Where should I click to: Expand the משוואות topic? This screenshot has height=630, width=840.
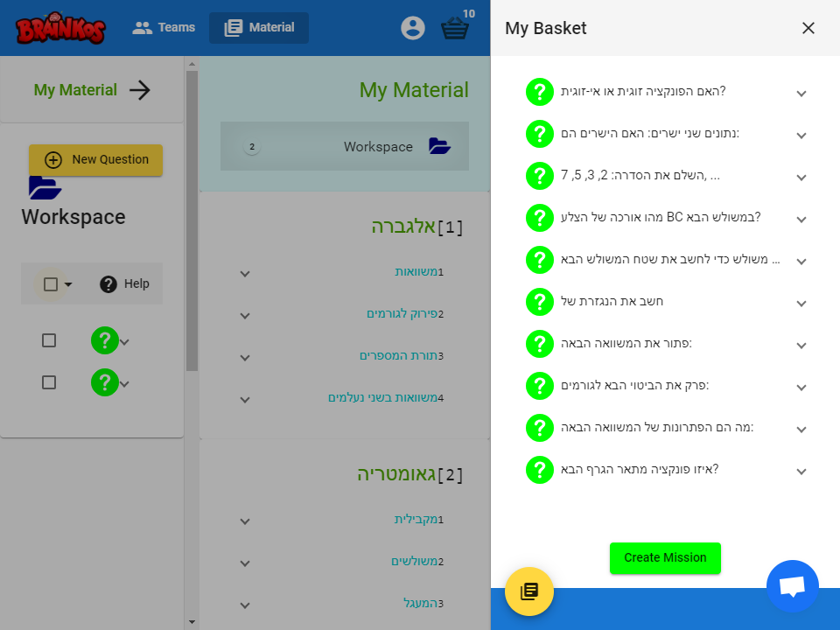tap(245, 274)
